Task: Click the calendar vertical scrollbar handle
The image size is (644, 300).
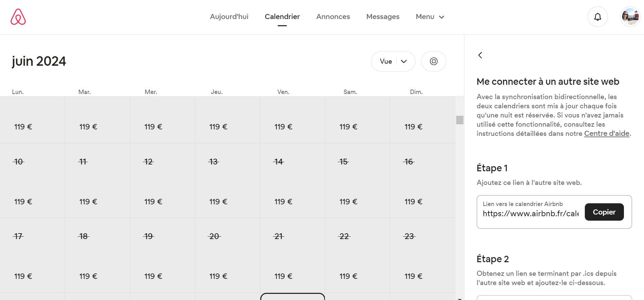Action: click(x=460, y=120)
